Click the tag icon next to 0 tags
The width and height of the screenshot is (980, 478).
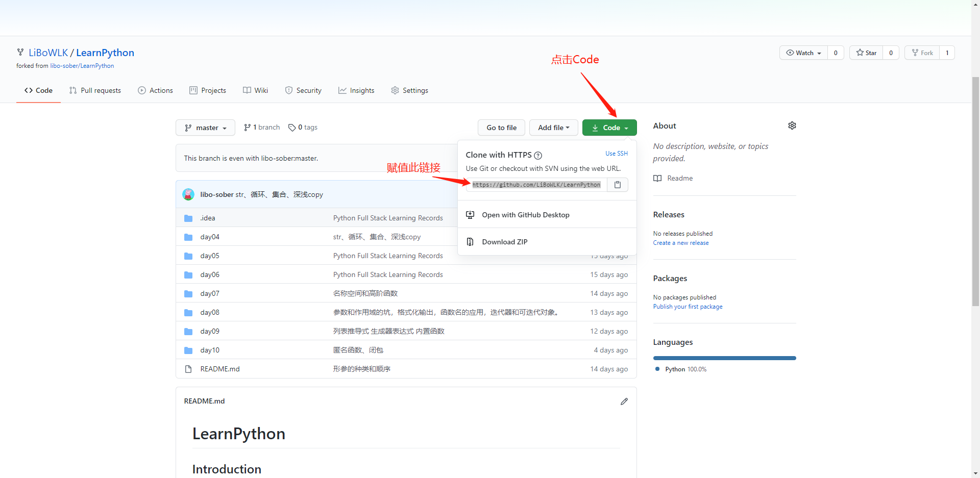click(292, 128)
